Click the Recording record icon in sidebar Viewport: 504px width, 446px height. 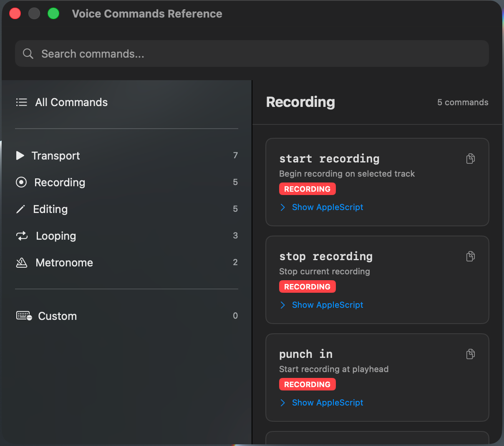point(21,182)
